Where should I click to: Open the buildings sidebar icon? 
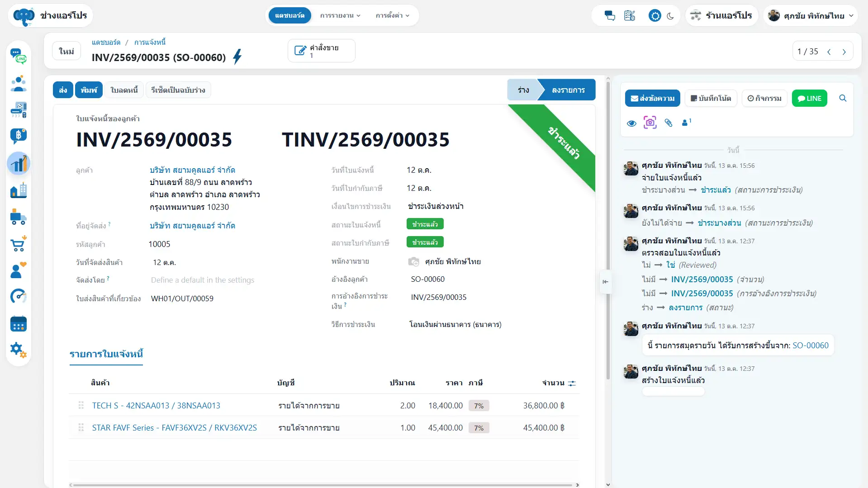coord(19,190)
